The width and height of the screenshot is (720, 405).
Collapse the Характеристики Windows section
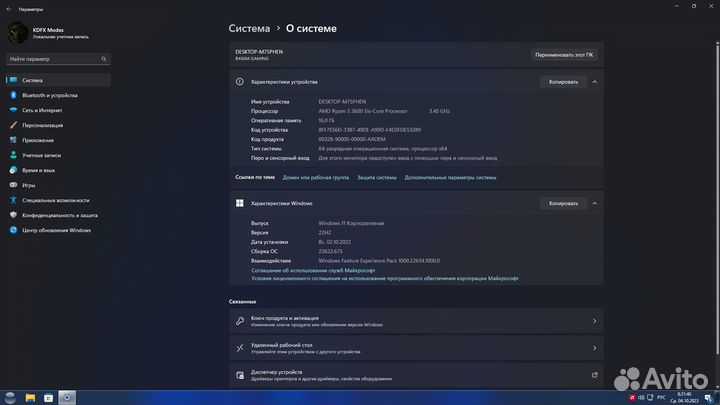click(595, 203)
